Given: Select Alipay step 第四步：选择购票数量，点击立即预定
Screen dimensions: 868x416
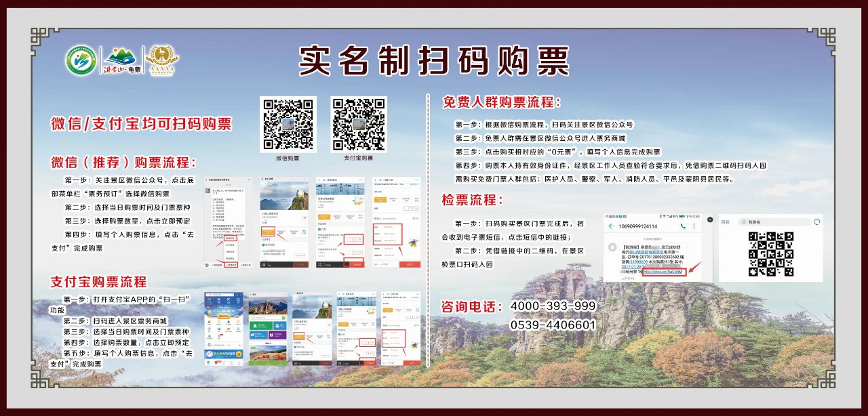Looking at the screenshot, I should click(126, 343).
